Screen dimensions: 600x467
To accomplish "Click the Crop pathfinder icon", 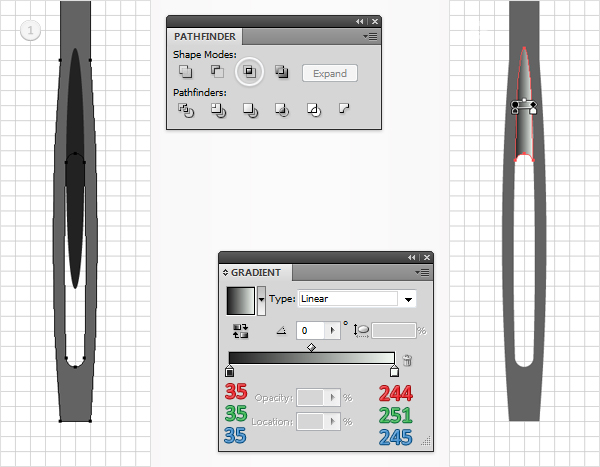I will (x=282, y=110).
